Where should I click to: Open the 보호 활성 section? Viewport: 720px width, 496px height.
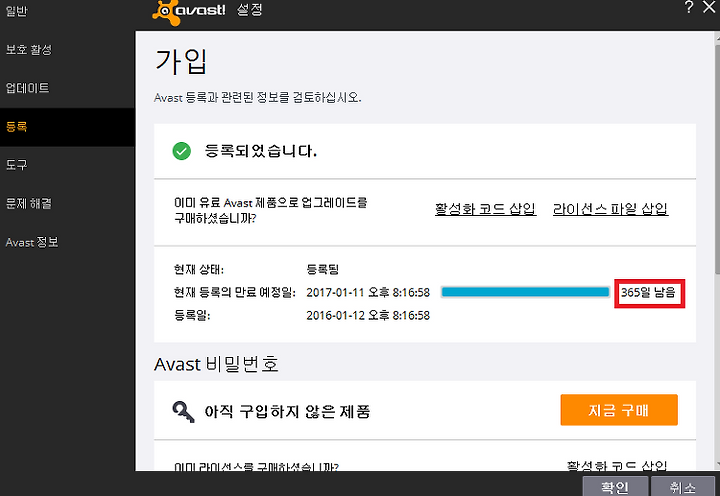29,49
